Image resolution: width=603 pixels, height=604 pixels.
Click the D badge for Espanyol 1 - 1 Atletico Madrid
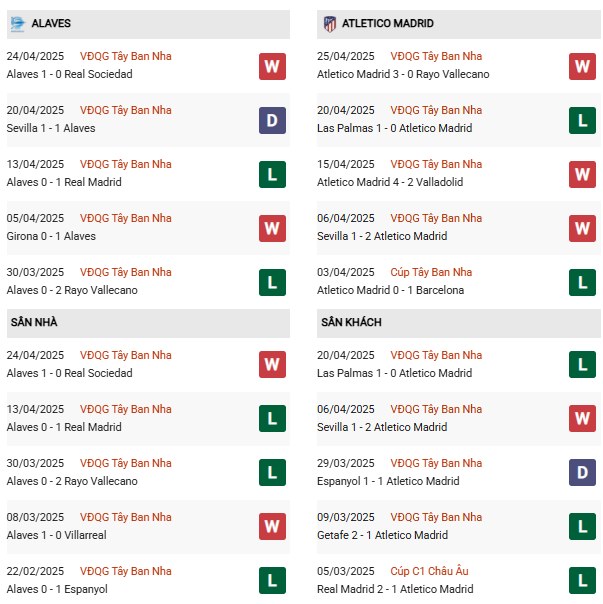click(x=582, y=473)
